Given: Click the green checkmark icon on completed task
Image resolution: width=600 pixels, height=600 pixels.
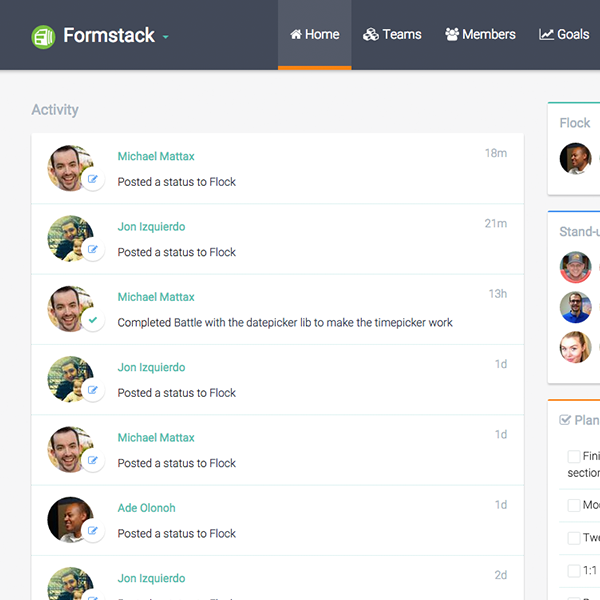Looking at the screenshot, I should 93,320.
